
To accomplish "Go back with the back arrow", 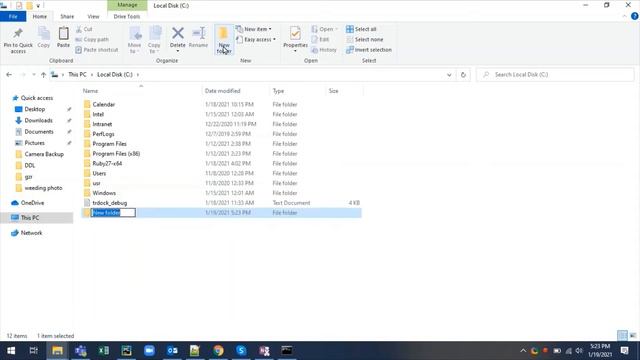I will click(x=9, y=75).
